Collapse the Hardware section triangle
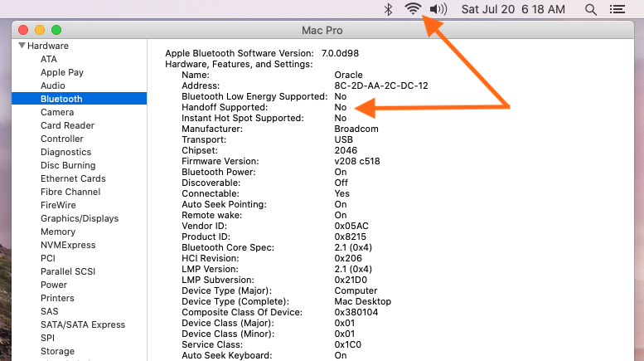644x361 pixels. [x=22, y=45]
